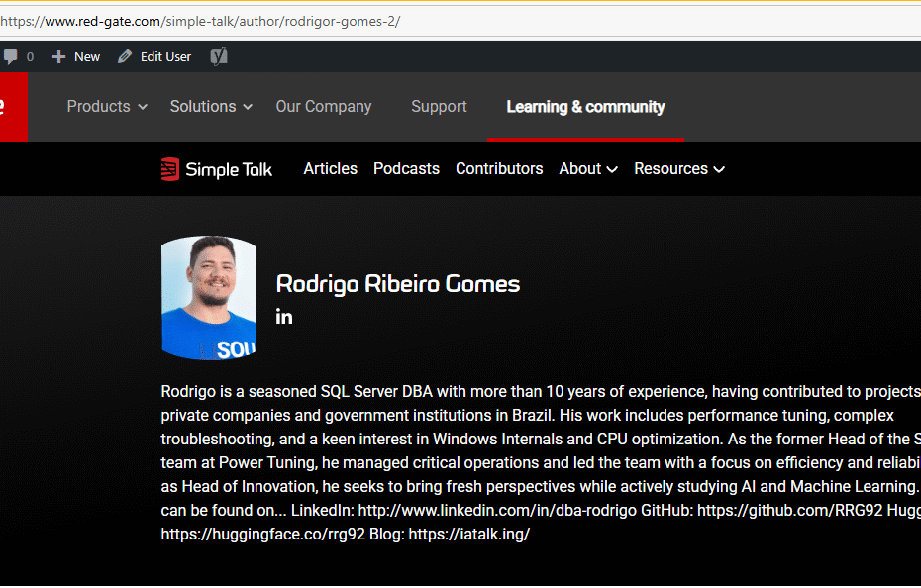Click the comment count 0 in admin bar
921x588 pixels.
pos(30,57)
